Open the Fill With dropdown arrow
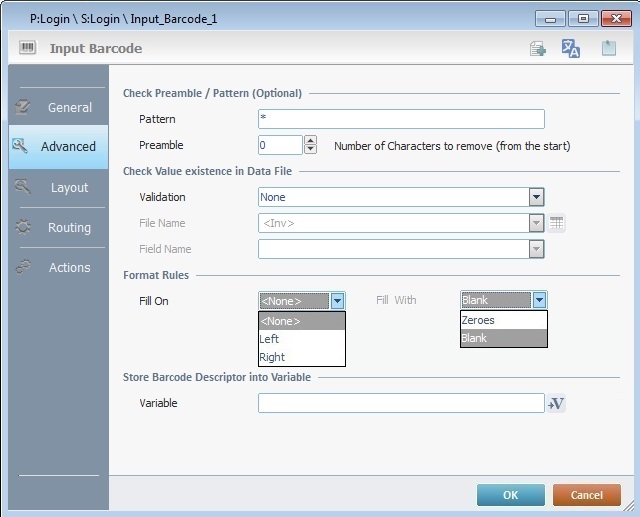This screenshot has width=640, height=517. click(540, 300)
